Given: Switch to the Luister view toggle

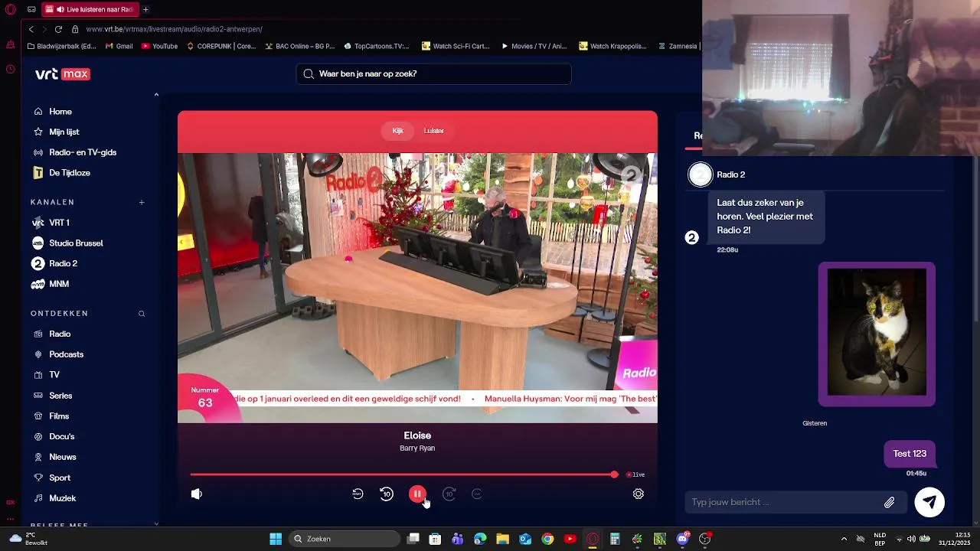Looking at the screenshot, I should (x=434, y=131).
